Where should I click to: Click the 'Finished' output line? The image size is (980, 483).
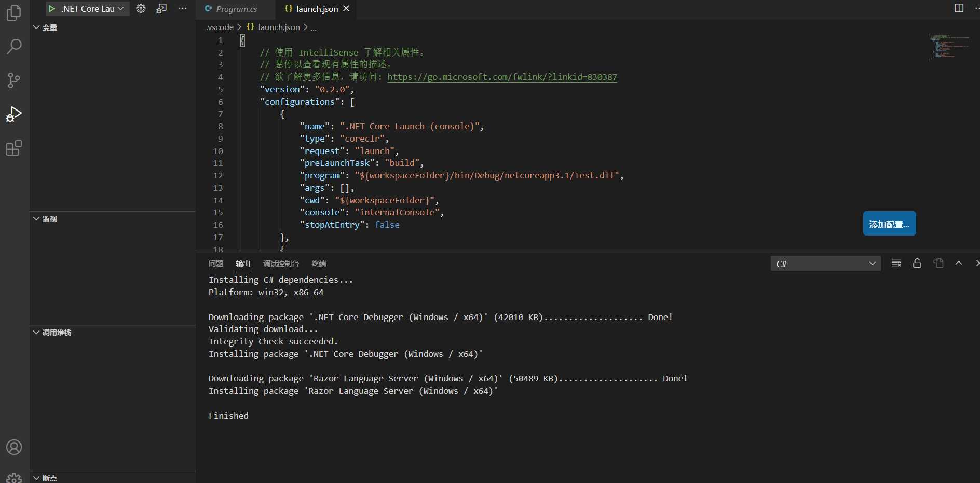tap(228, 416)
